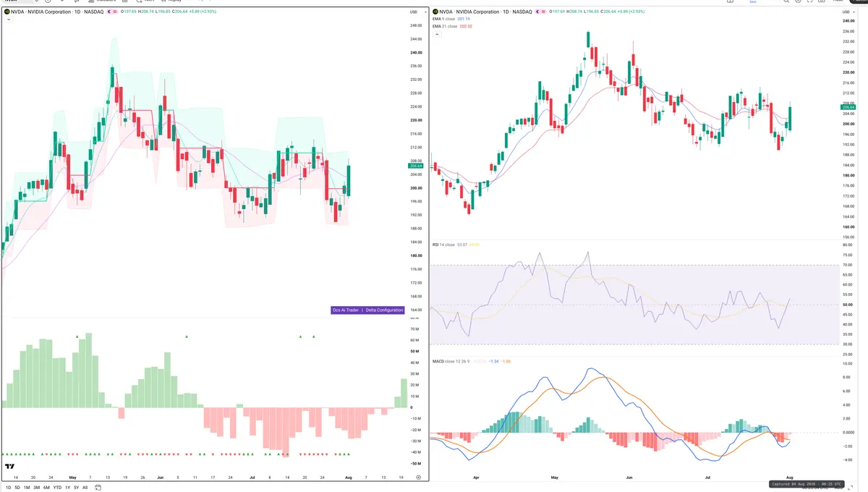Click the May label on left chart's time axis
Viewport: 868px width, 492px height.
click(x=72, y=478)
